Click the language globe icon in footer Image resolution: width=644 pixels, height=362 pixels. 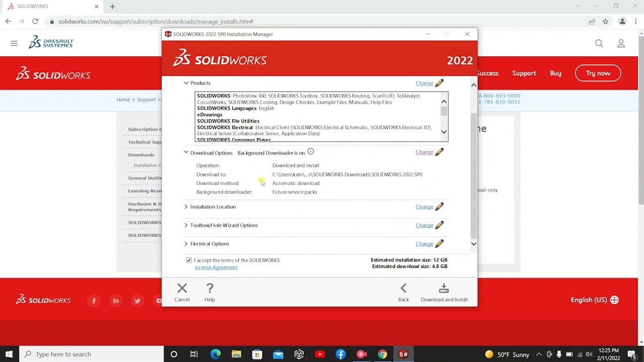(x=614, y=300)
